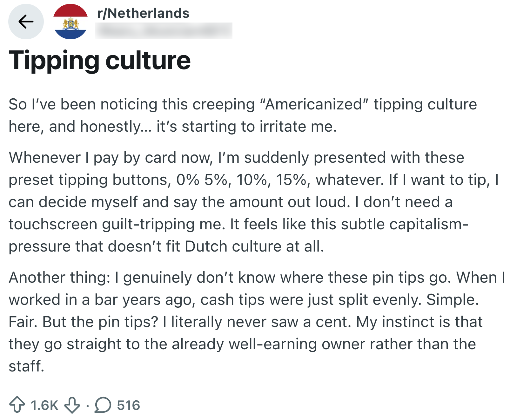Open the blurred author profile line
Image resolution: width=510 pixels, height=420 pixels.
164,31
